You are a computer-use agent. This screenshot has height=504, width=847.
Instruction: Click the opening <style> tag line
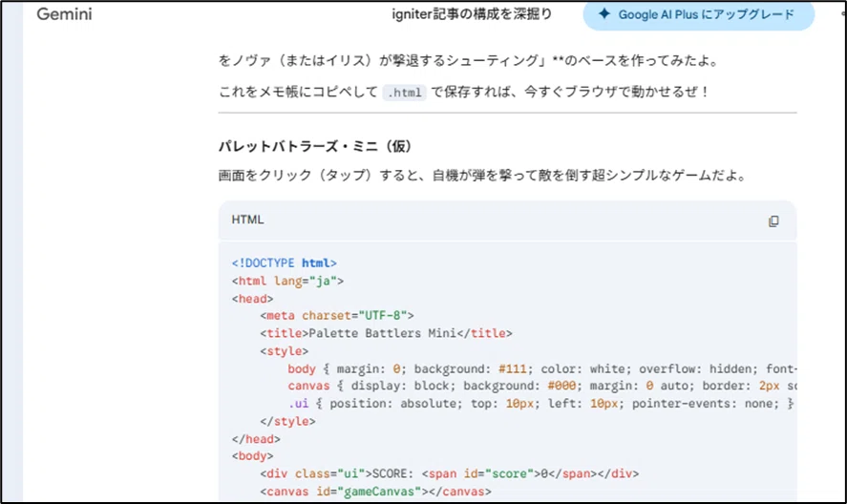[x=285, y=351]
